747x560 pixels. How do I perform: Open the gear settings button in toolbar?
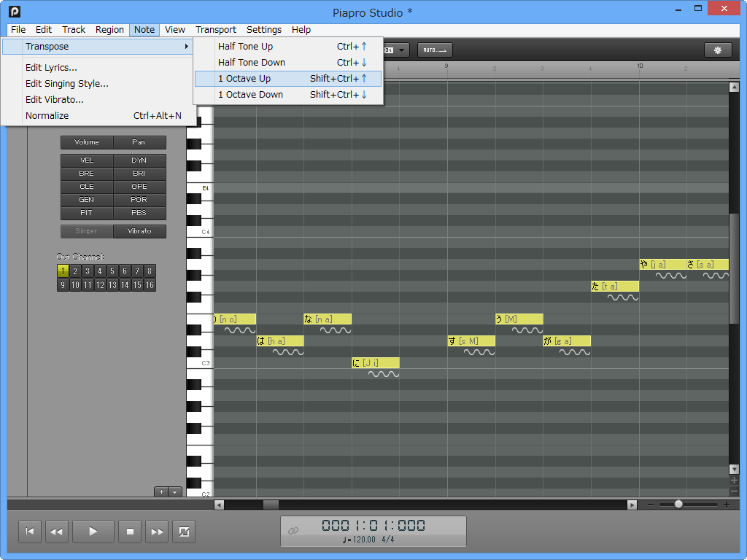718,50
